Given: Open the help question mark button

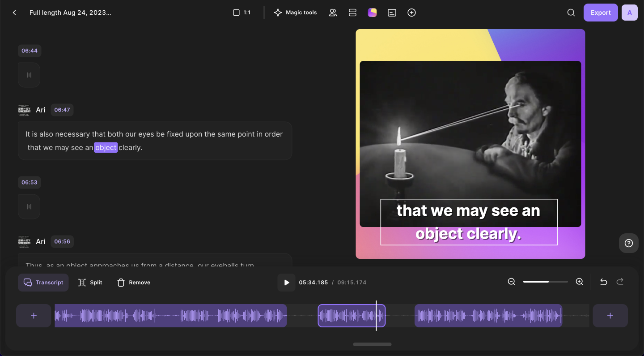Looking at the screenshot, I should tap(629, 243).
